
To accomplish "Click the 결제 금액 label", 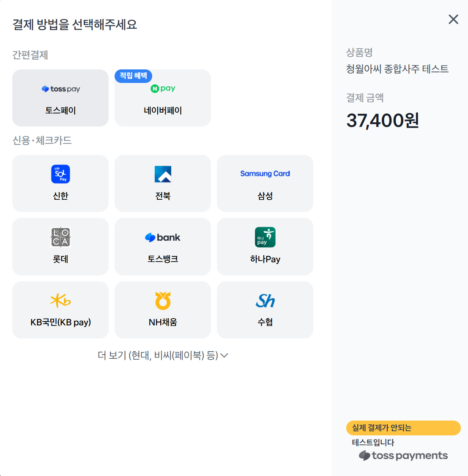I will (365, 98).
